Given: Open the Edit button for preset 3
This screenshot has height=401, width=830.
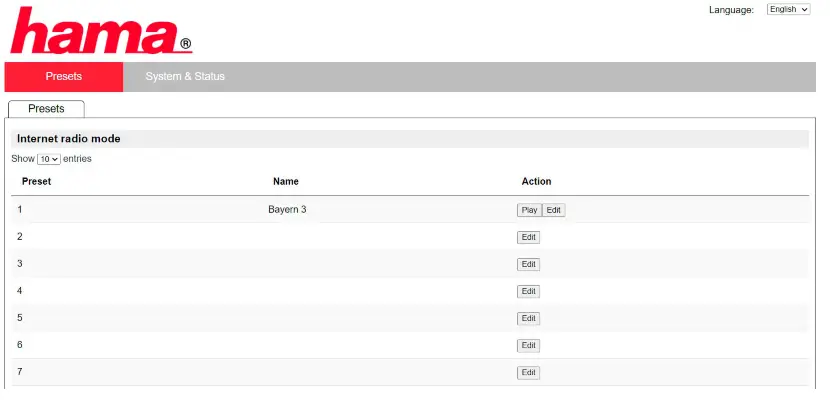Looking at the screenshot, I should point(529,264).
